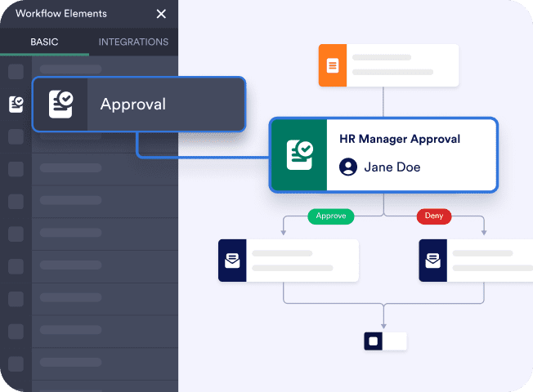Click the red Deny branch label

[433, 216]
